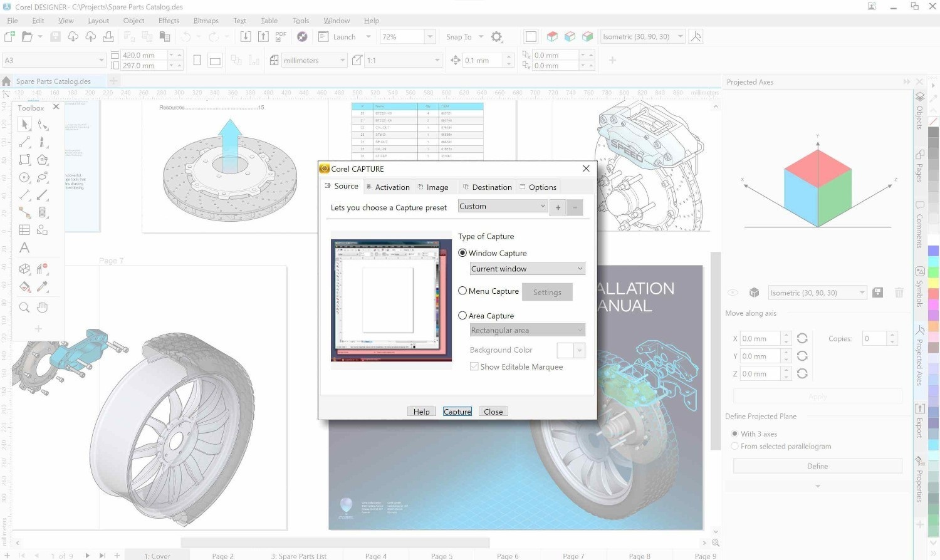Click the X axis value field
The image size is (940, 560).
(760, 338)
